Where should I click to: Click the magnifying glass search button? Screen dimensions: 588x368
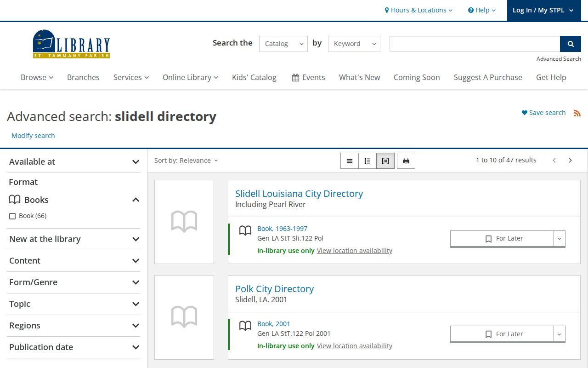click(x=571, y=44)
